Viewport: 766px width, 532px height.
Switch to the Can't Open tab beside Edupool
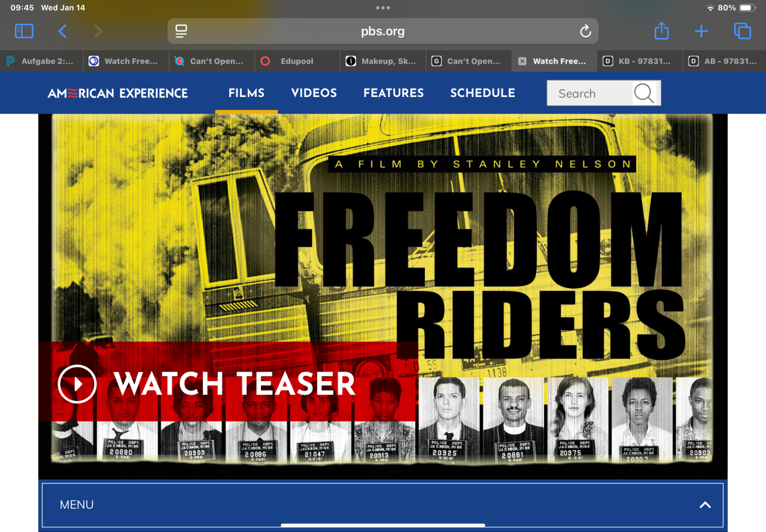pos(211,61)
